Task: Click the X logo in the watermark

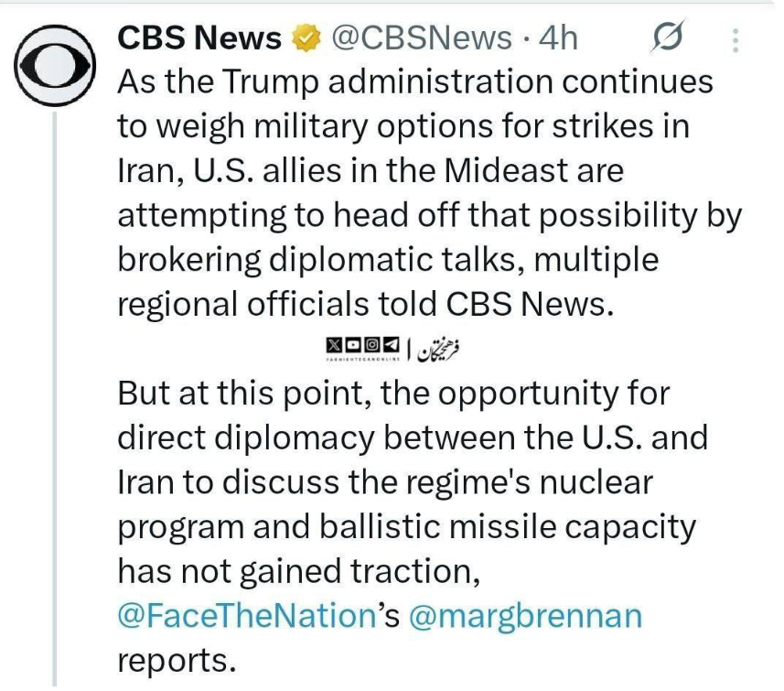Action: point(333,344)
